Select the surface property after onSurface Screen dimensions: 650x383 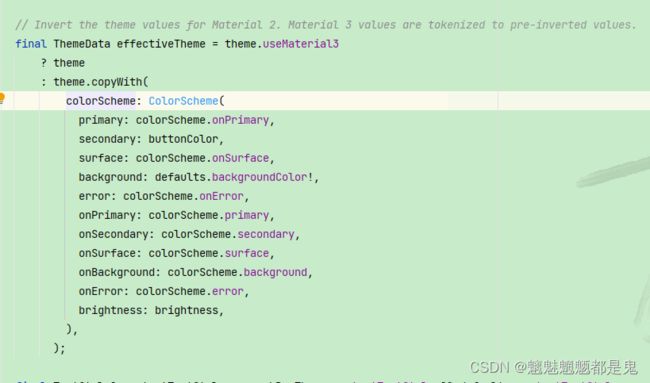(247, 253)
